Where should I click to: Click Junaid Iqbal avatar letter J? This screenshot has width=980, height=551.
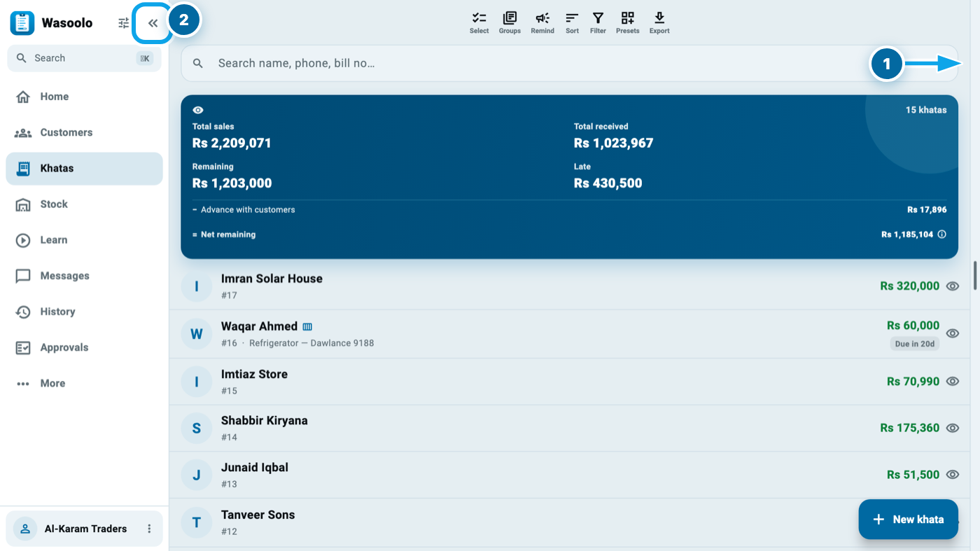(x=197, y=475)
